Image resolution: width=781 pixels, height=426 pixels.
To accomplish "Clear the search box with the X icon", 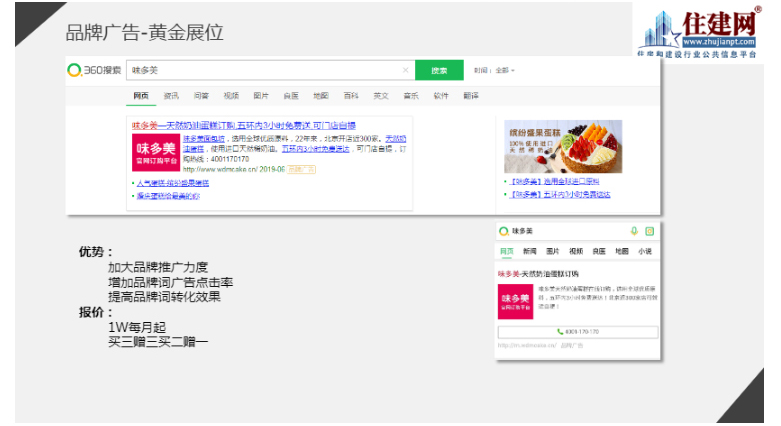I will tap(405, 71).
